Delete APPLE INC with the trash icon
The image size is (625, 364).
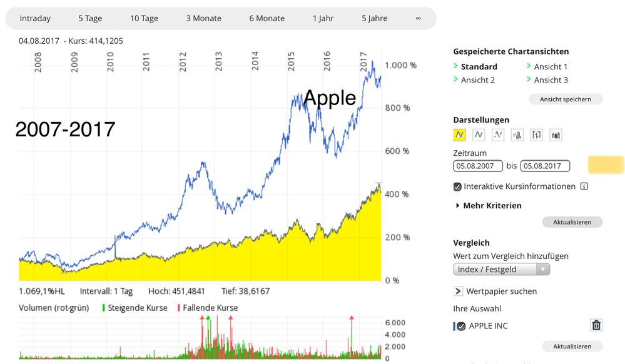[x=596, y=325]
